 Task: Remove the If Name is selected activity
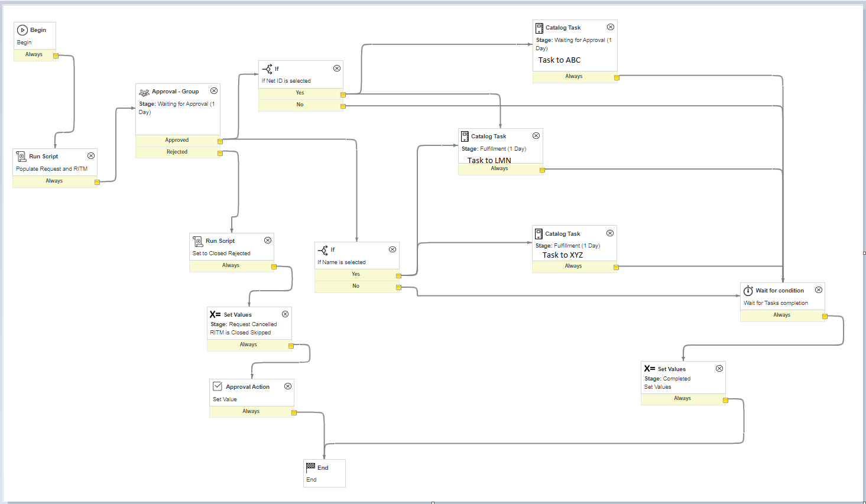click(393, 249)
